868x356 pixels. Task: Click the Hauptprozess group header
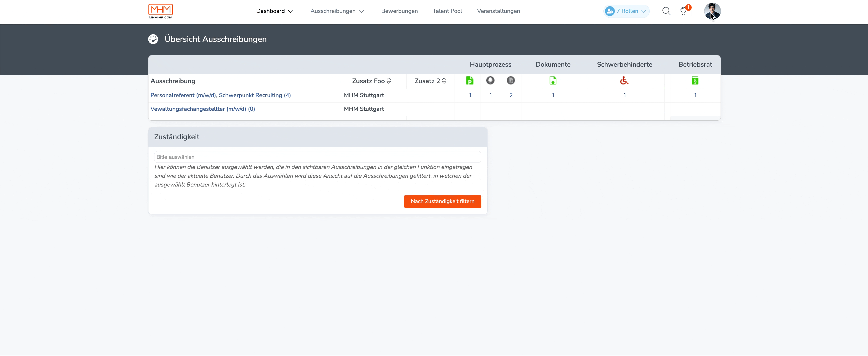tap(490, 64)
